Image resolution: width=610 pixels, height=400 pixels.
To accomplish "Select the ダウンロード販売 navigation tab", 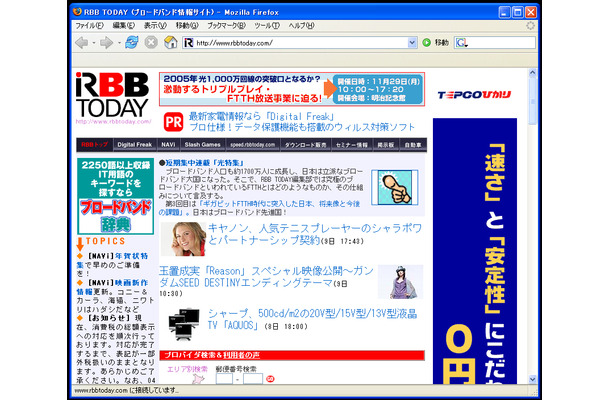I will 305,145.
